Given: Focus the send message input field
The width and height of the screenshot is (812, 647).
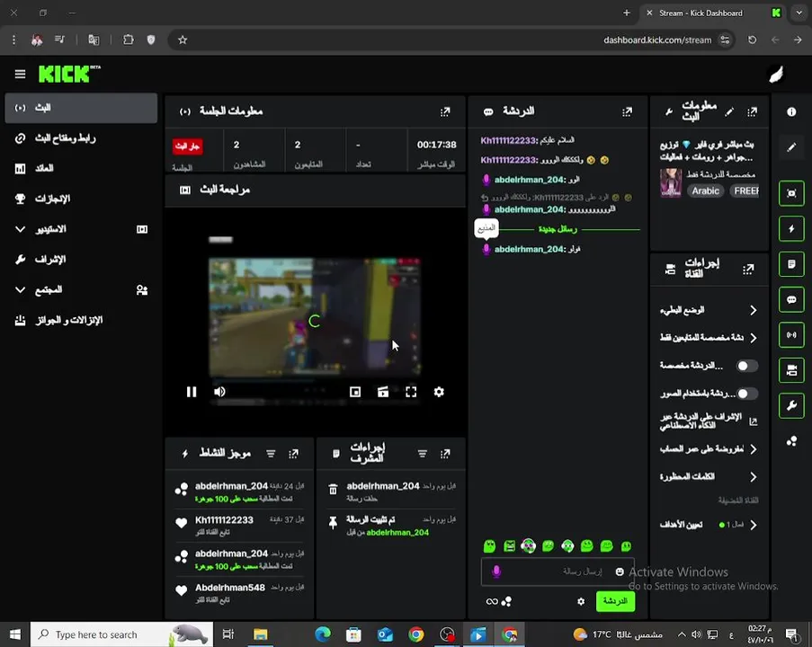Looking at the screenshot, I should pyautogui.click(x=558, y=572).
